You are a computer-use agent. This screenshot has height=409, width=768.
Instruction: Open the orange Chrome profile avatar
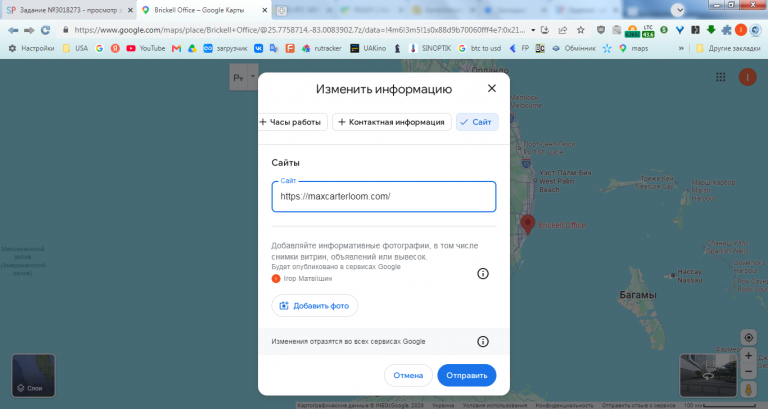(x=741, y=30)
